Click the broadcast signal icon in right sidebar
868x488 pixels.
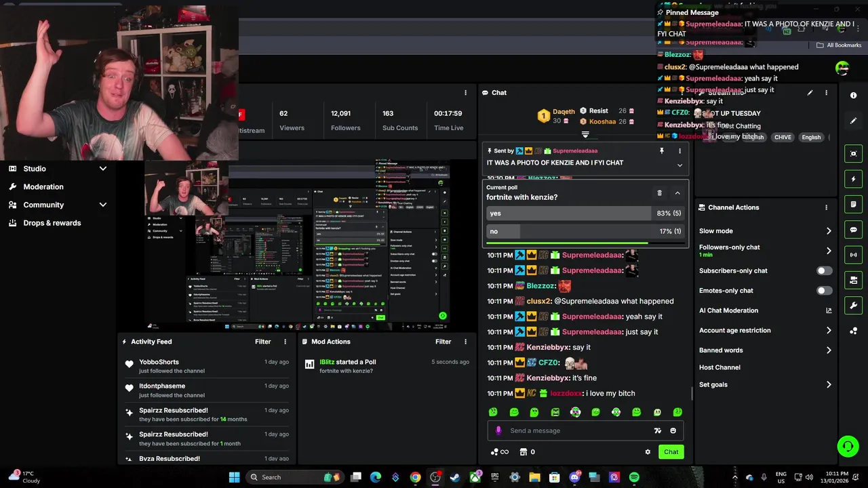click(853, 255)
